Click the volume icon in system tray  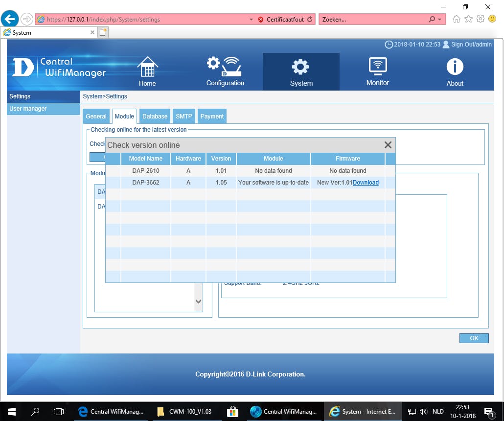[x=423, y=411]
